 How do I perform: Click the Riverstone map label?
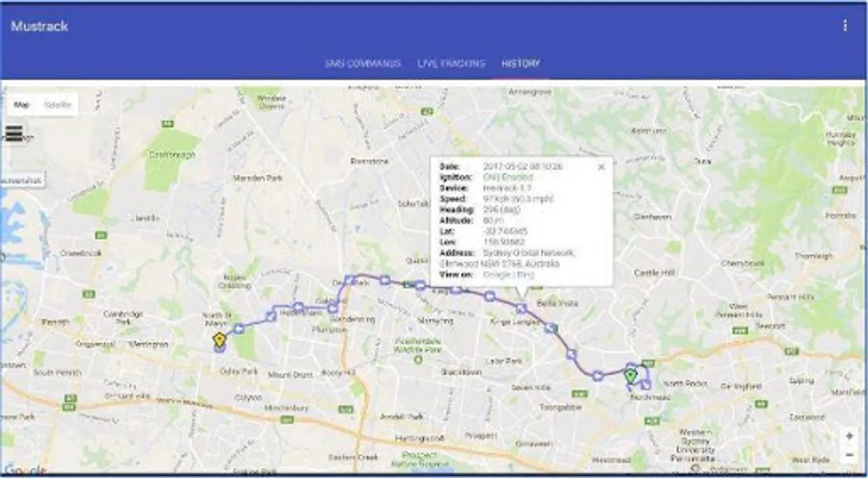click(370, 161)
